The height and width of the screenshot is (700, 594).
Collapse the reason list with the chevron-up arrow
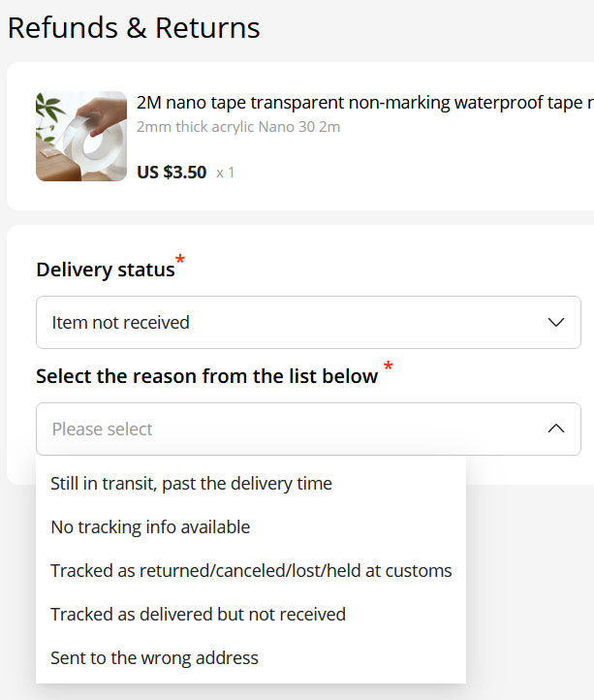pos(555,429)
